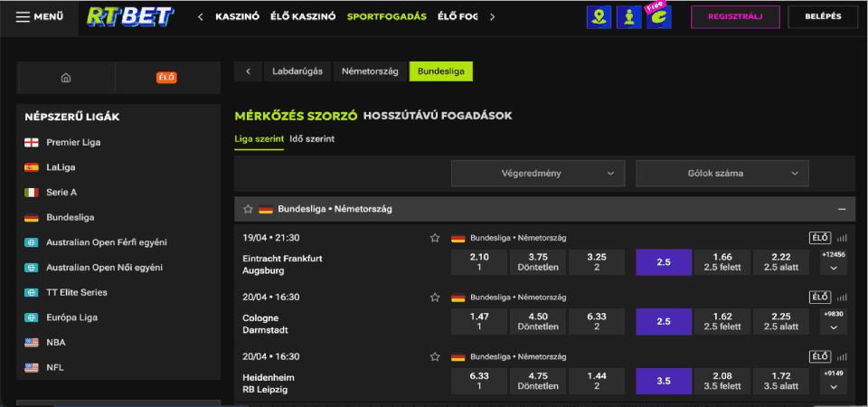Click the RTBET logo
Viewport: 868px width, 407px height.
click(x=130, y=17)
